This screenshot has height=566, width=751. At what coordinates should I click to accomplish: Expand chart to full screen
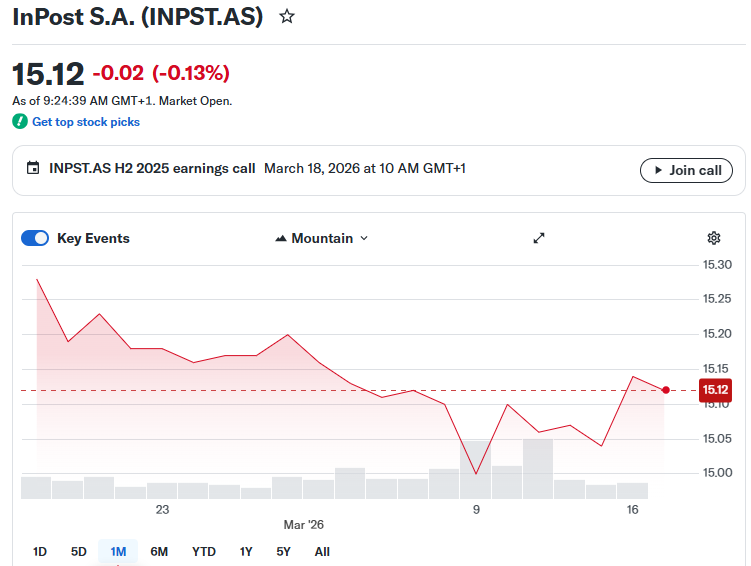(539, 238)
